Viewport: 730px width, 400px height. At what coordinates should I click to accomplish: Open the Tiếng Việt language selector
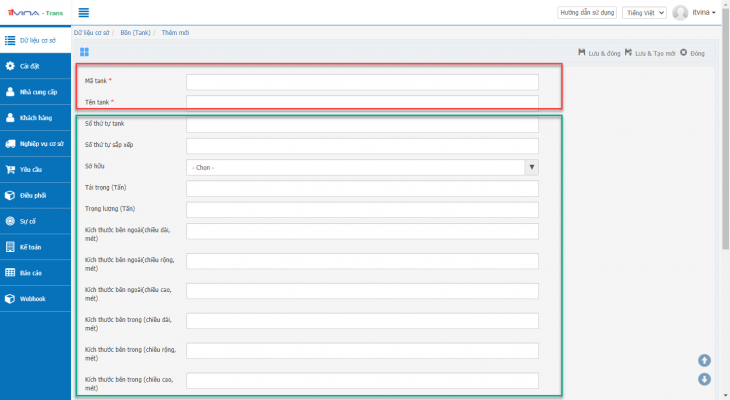tap(643, 13)
